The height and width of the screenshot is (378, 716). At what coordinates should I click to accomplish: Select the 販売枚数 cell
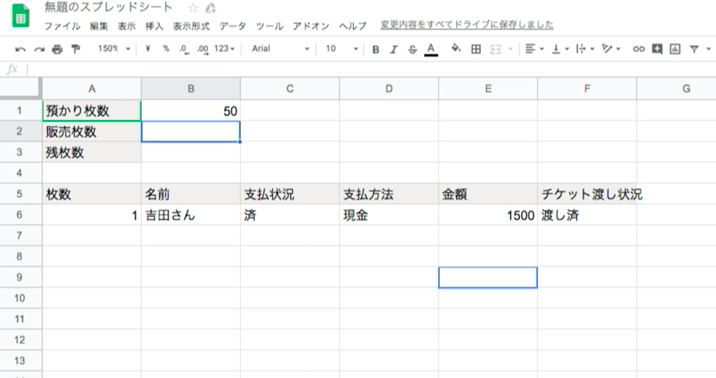(x=92, y=131)
